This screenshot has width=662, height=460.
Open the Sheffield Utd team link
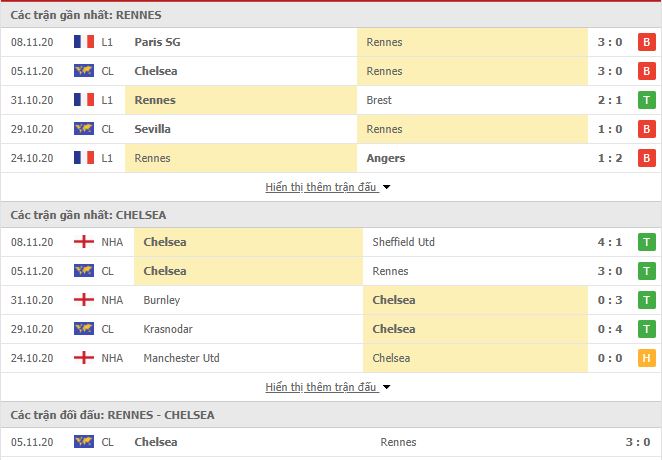tap(403, 242)
